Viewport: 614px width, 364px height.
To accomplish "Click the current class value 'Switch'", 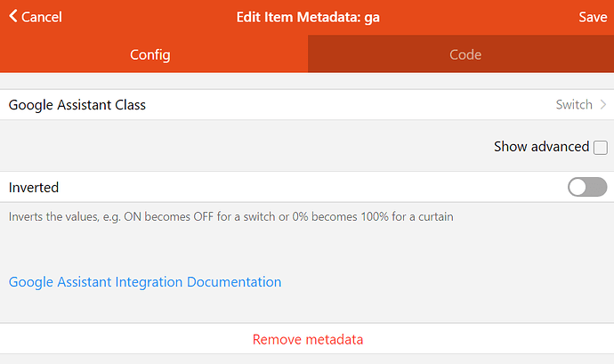I will [x=573, y=105].
